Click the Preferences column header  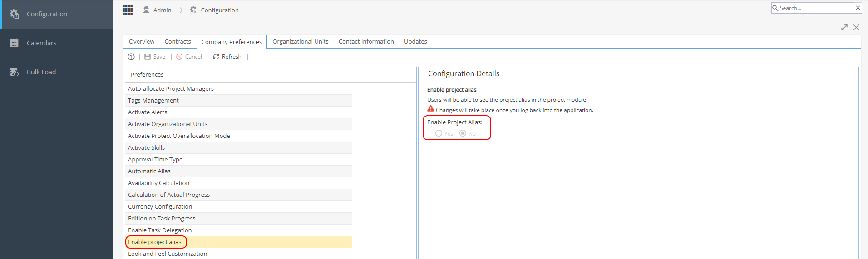point(239,74)
